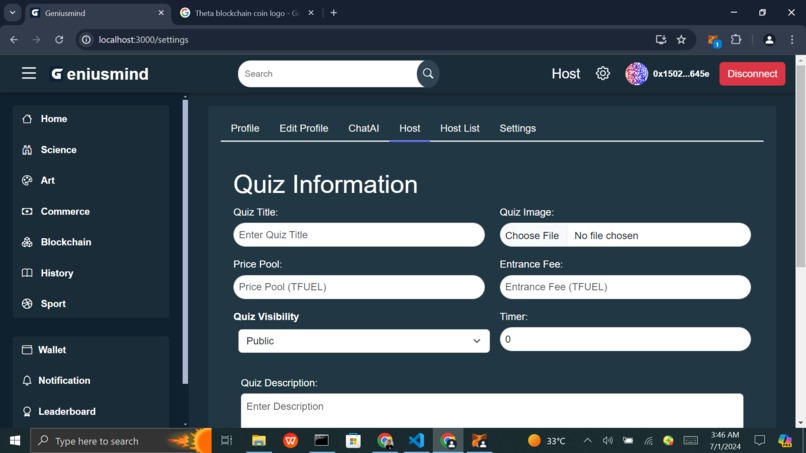Open Visual Studio Code from taskbar
This screenshot has width=806, height=453.
click(x=416, y=441)
